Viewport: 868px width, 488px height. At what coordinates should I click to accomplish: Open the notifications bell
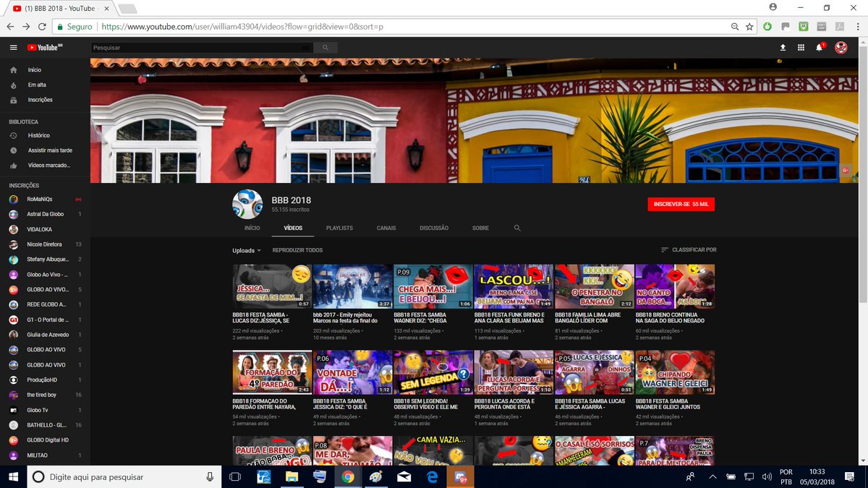(x=820, y=48)
